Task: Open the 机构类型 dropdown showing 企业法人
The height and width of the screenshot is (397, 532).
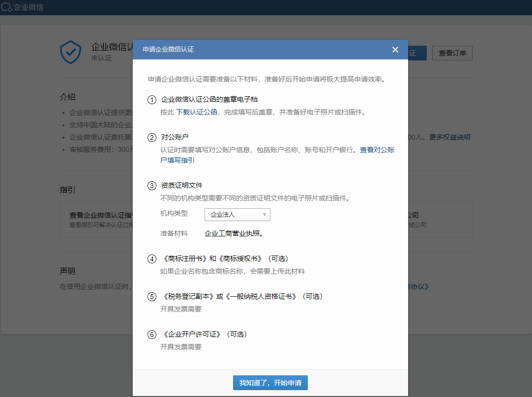Action: (237, 215)
